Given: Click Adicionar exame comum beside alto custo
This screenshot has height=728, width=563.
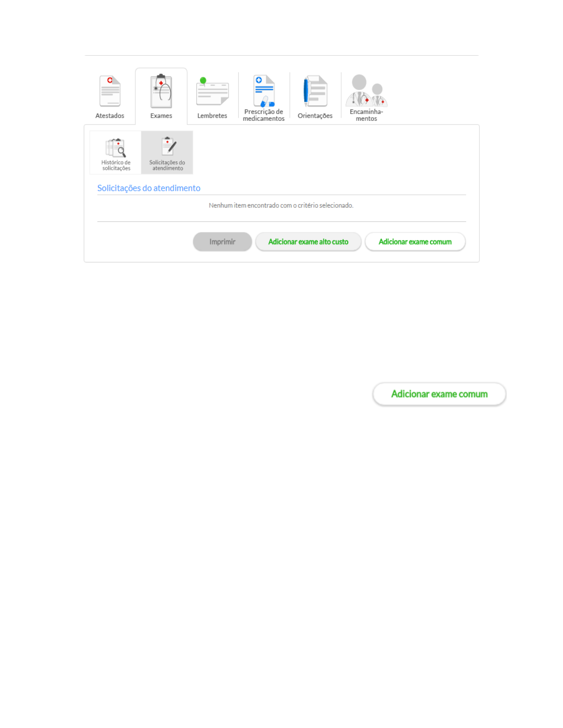Looking at the screenshot, I should point(415,242).
